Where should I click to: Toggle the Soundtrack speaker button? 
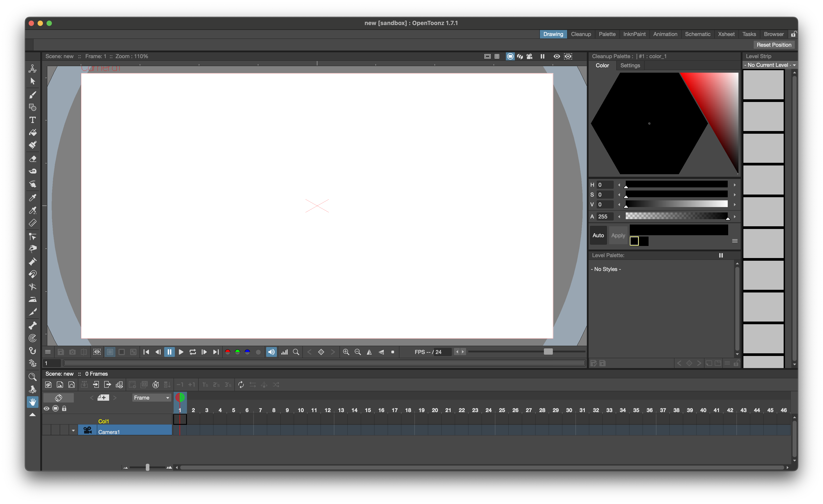point(271,352)
